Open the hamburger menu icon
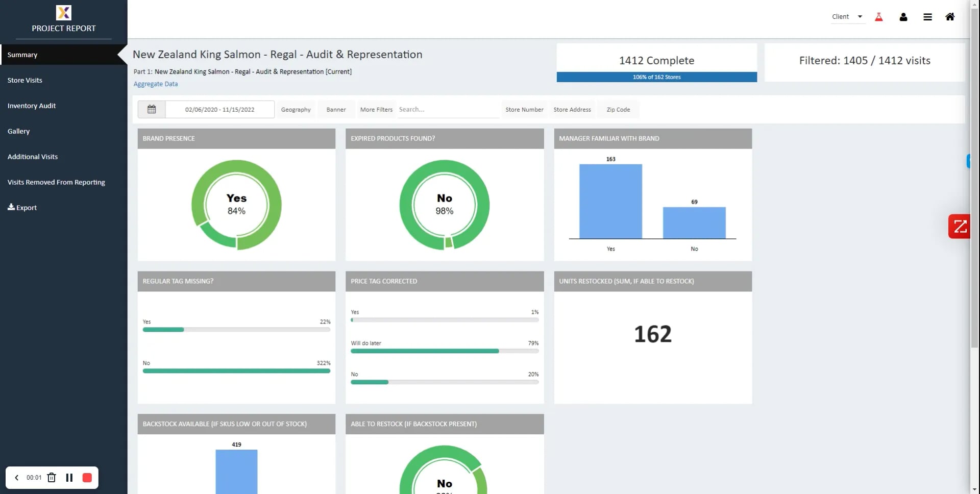Screen dimensions: 980x494 click(928, 17)
